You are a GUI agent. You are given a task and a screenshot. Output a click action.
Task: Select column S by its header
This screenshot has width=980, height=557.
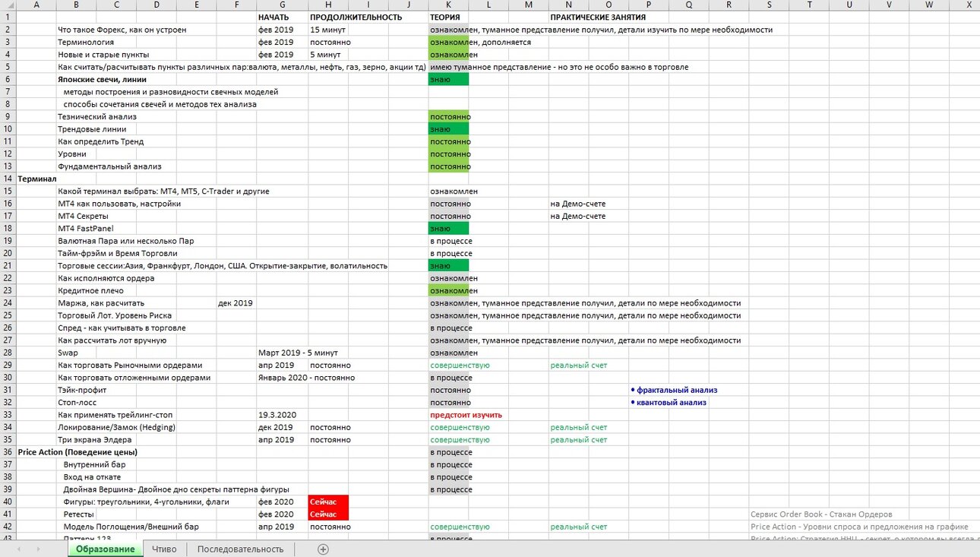[769, 5]
